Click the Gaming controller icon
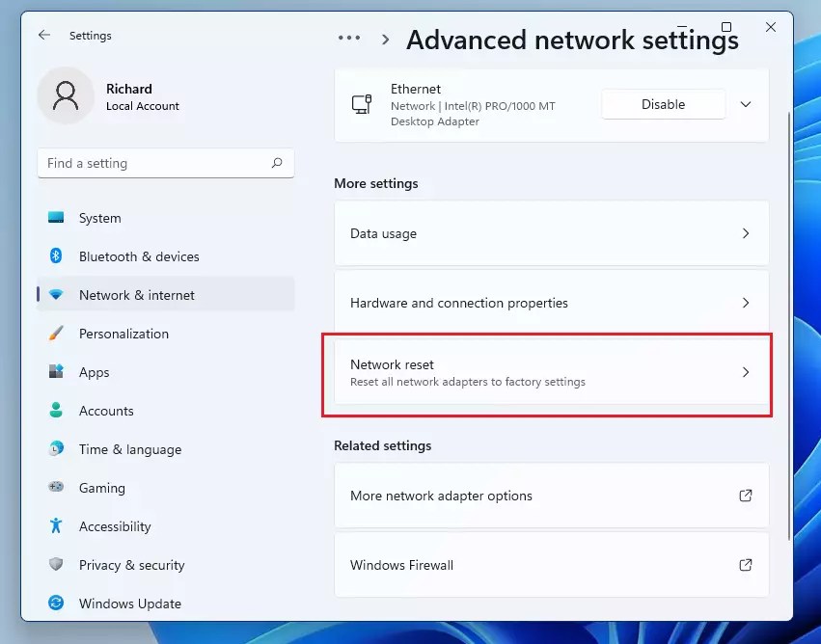 coord(58,488)
